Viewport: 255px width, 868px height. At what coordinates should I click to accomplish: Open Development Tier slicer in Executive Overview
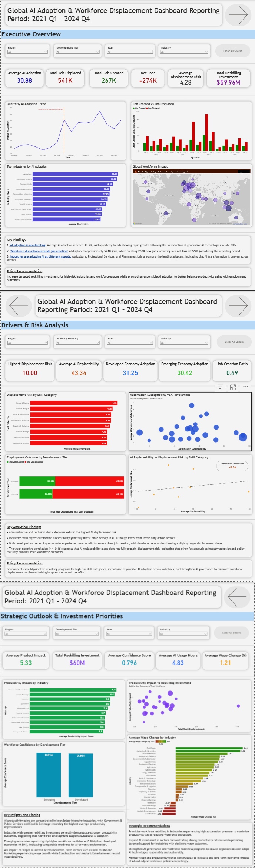[78, 52]
